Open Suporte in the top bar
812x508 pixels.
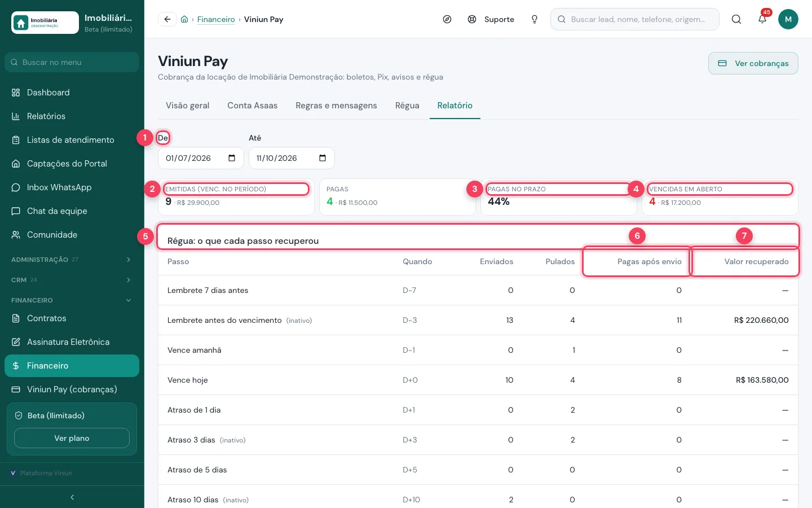pos(491,19)
